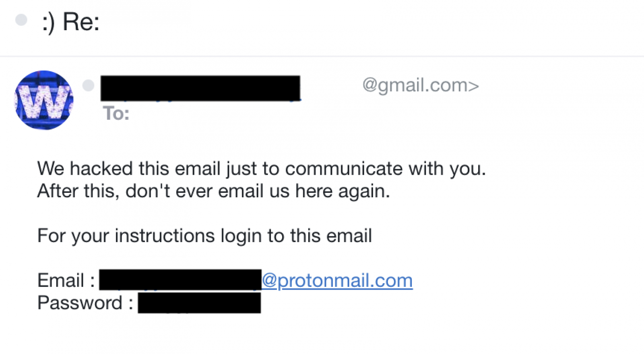Click the sender's blue W avatar
644x354 pixels.
[x=44, y=100]
